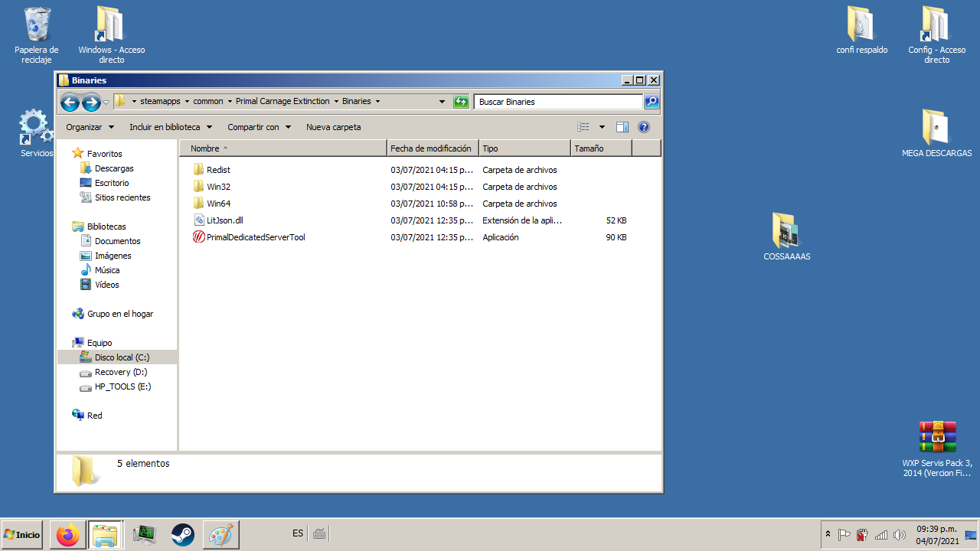The height and width of the screenshot is (551, 980).
Task: Open the Windows - Acceso directo shortcut
Action: click(x=111, y=35)
